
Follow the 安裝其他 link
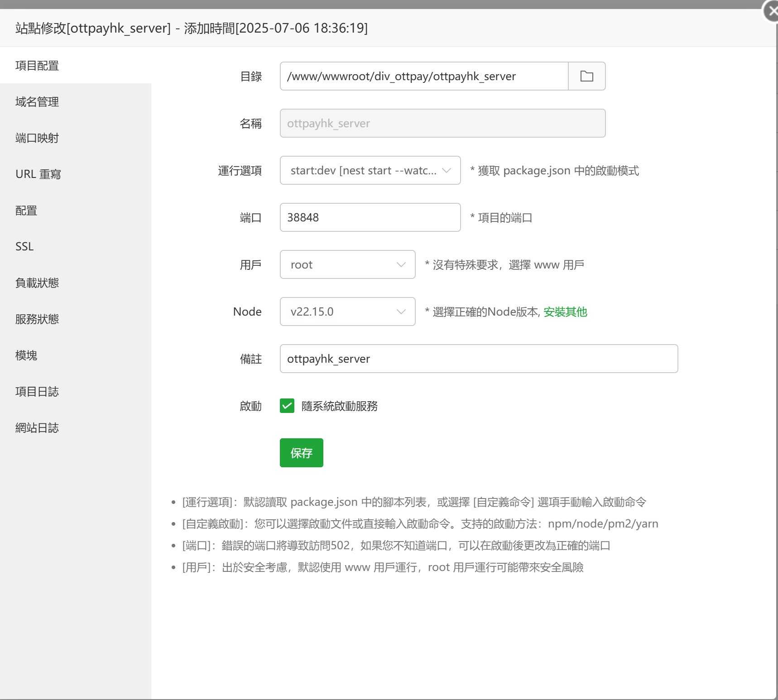click(565, 312)
